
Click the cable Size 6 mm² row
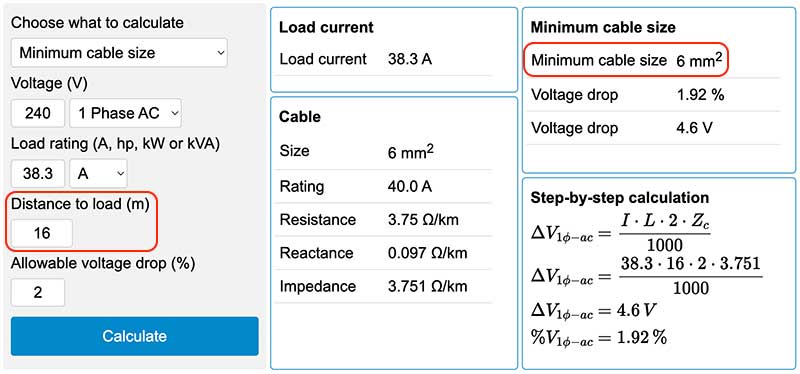383,152
